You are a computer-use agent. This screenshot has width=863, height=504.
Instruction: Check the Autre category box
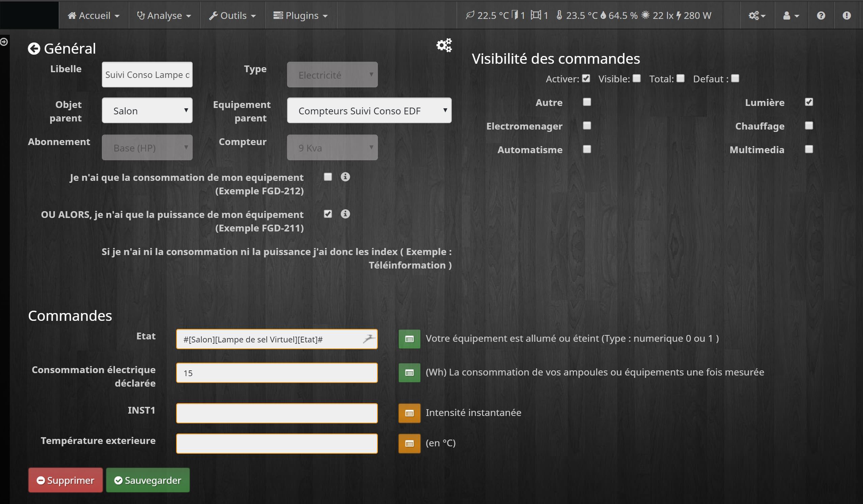click(x=587, y=102)
